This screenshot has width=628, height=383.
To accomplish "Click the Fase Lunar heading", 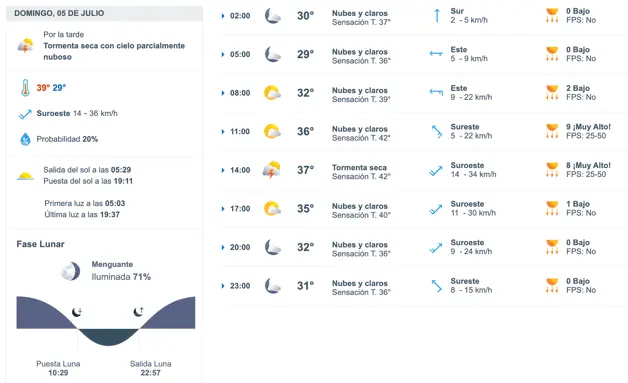I will tap(40, 244).
